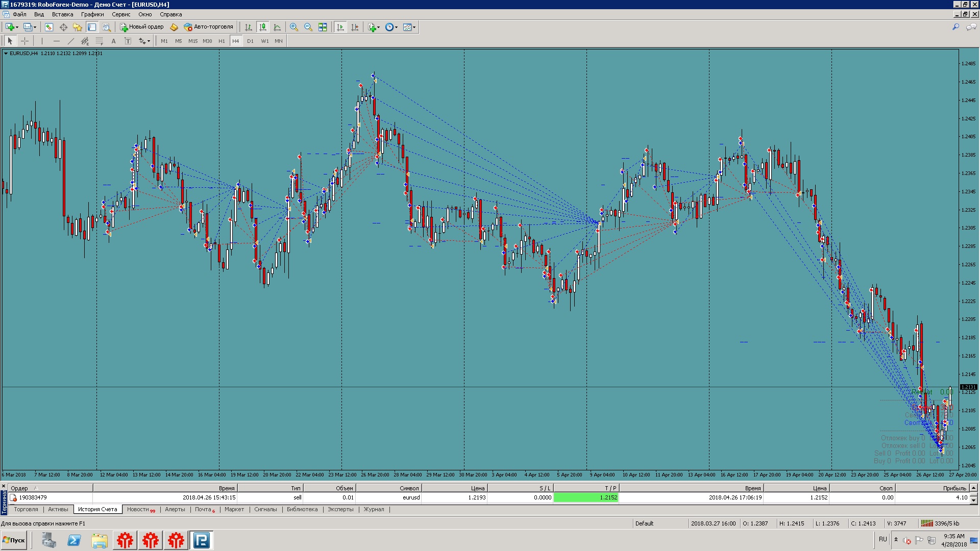Click the Новый ордер button
This screenshot has height=551, width=980.
142,27
